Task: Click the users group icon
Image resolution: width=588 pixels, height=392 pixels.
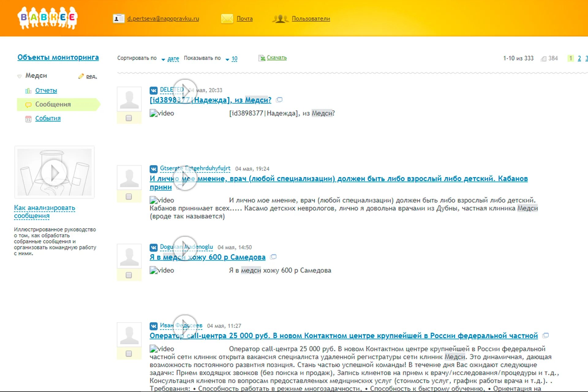Action: (x=280, y=19)
